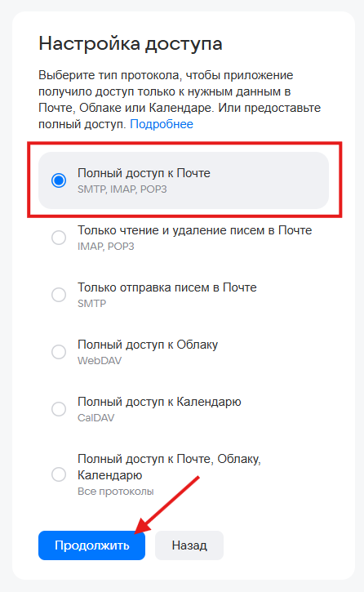Click the blue 'Продолжить' button
The image size is (364, 592).
[91, 545]
